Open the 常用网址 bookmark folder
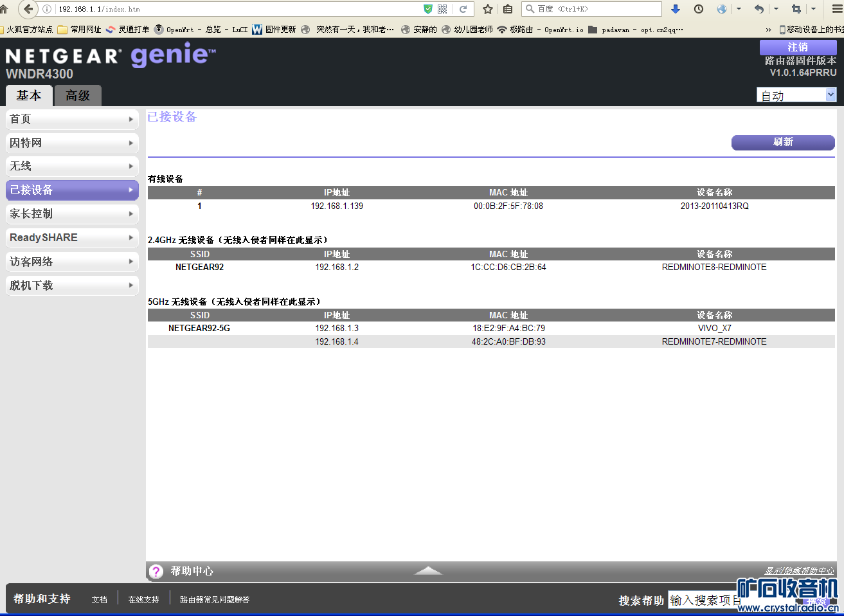The image size is (844, 616). [x=80, y=30]
